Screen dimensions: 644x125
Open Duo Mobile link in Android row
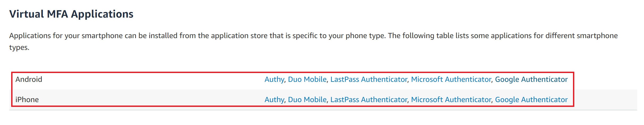pos(307,79)
